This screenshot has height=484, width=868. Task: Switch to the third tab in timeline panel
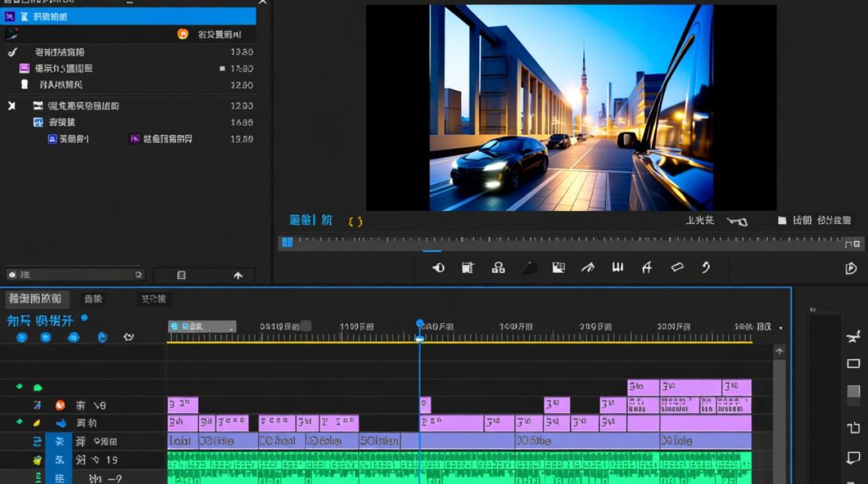pyautogui.click(x=154, y=299)
